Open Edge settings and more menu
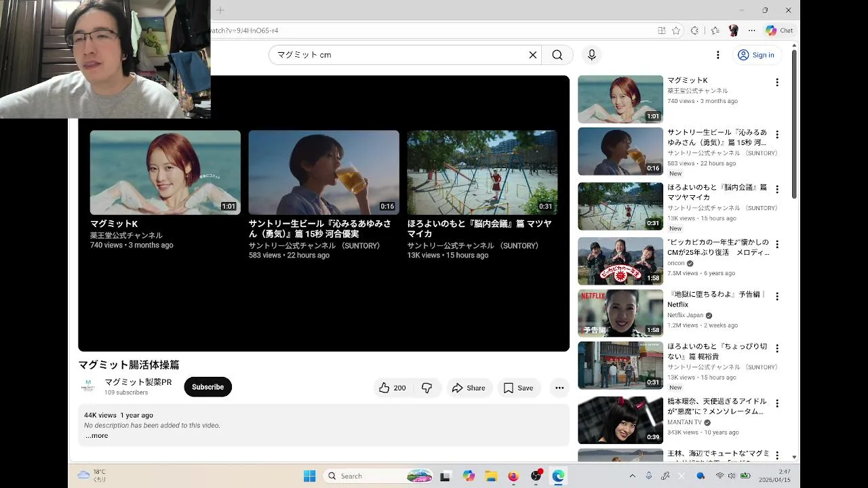 point(751,30)
